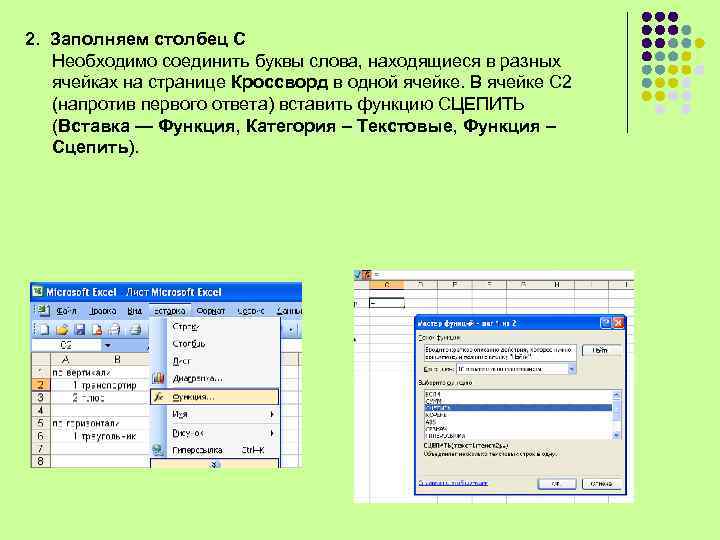Click the function search description field
This screenshot has height=540, width=720.
[500, 353]
